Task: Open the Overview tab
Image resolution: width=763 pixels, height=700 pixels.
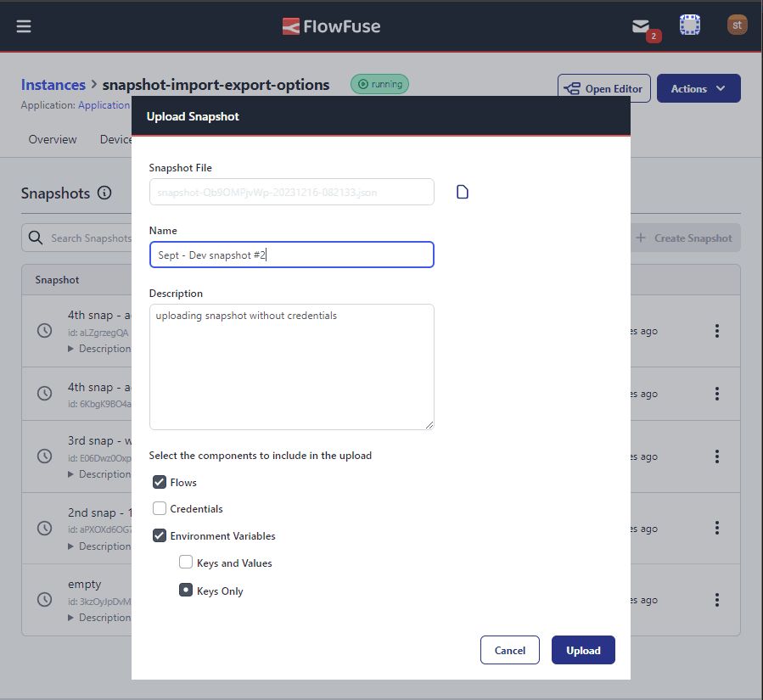Action: 52,139
